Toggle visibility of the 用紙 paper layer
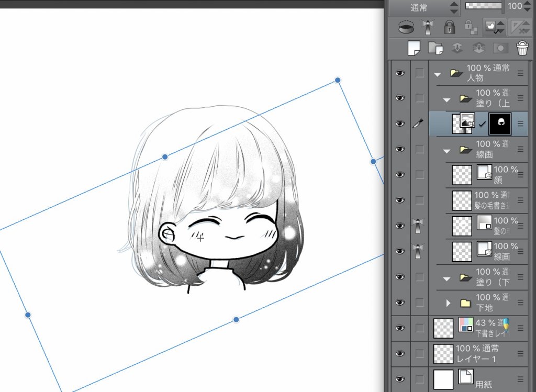The height and width of the screenshot is (392, 536). pos(400,379)
